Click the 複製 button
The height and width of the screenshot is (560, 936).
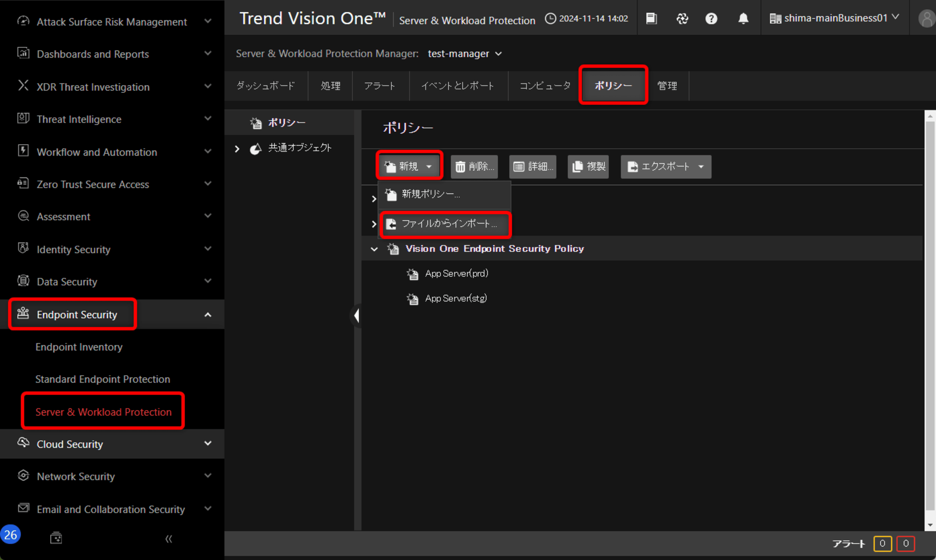(x=588, y=167)
